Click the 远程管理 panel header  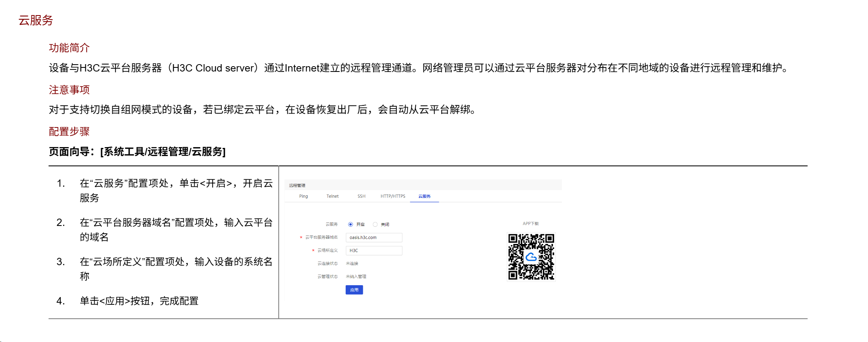(x=297, y=186)
